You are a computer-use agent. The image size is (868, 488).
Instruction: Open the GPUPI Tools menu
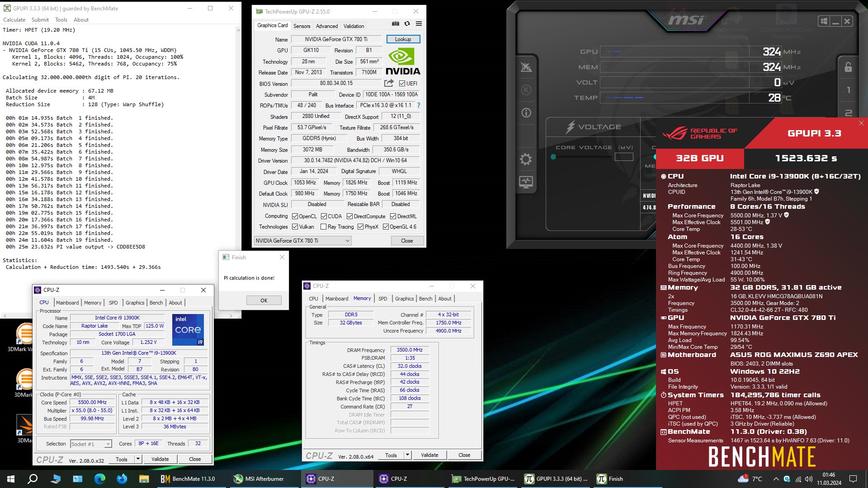tap(61, 20)
